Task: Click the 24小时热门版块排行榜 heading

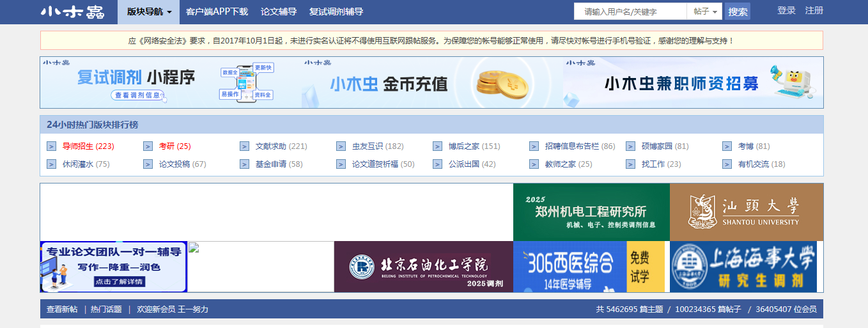Action: (x=92, y=125)
